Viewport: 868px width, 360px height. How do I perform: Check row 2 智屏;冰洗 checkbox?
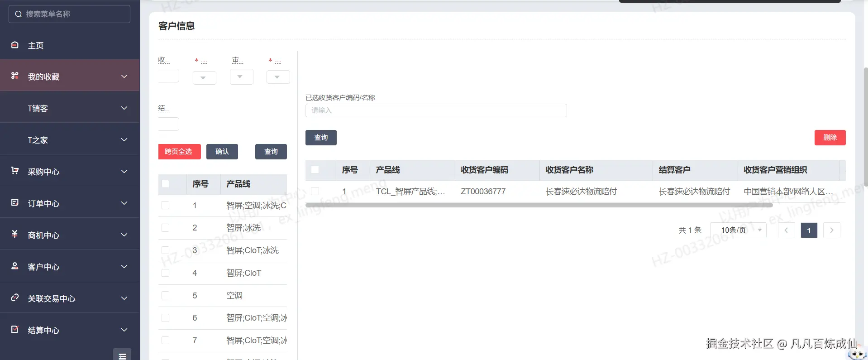166,228
